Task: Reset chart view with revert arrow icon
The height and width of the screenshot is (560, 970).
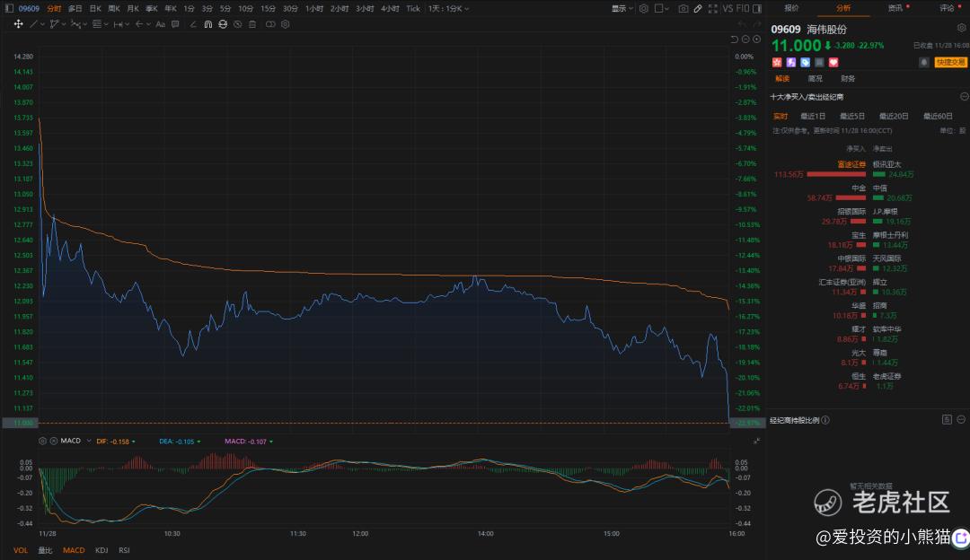Action: pyautogui.click(x=735, y=39)
